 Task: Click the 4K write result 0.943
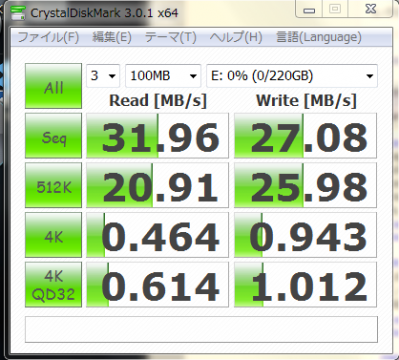pos(305,235)
